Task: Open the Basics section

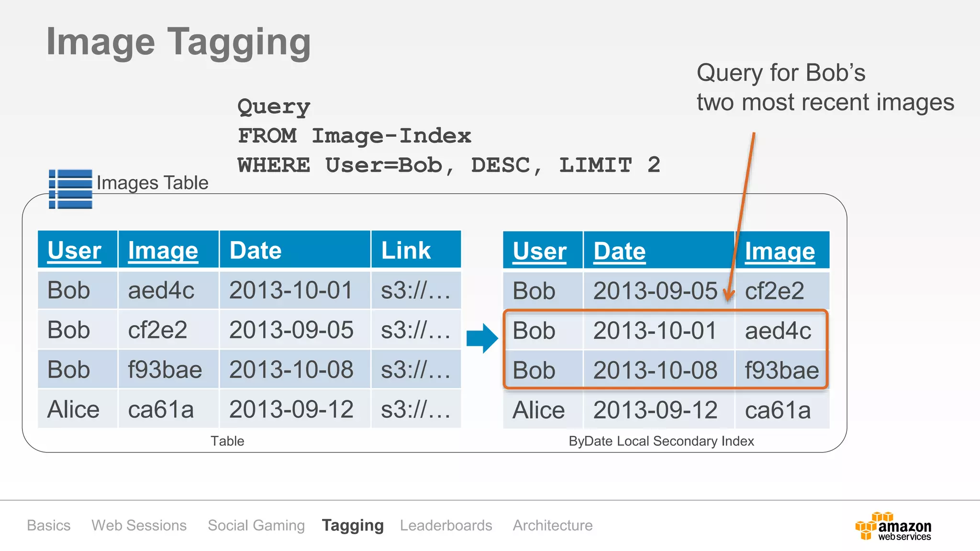Action: pyautogui.click(x=49, y=525)
